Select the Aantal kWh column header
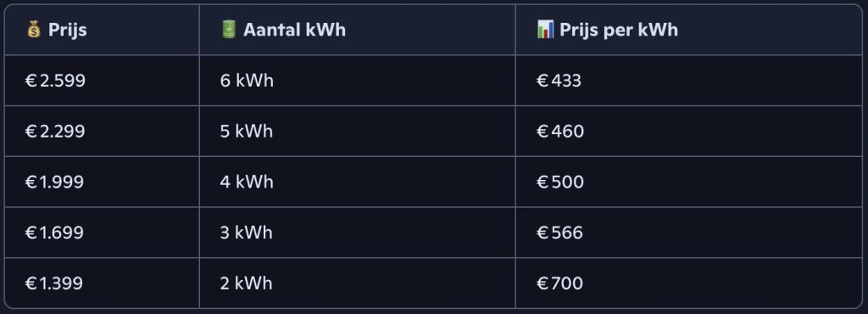The image size is (868, 314). tap(357, 30)
